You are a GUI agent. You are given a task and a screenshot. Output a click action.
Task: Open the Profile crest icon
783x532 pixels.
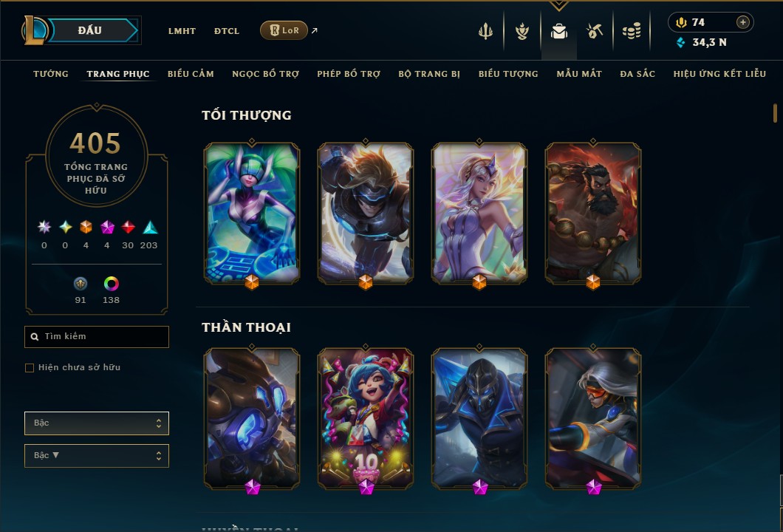point(522,32)
